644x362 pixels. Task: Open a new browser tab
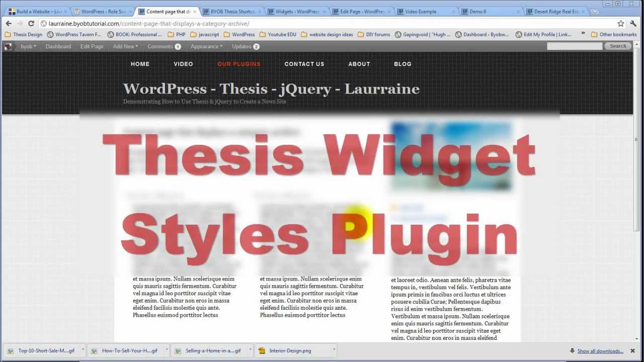point(595,12)
